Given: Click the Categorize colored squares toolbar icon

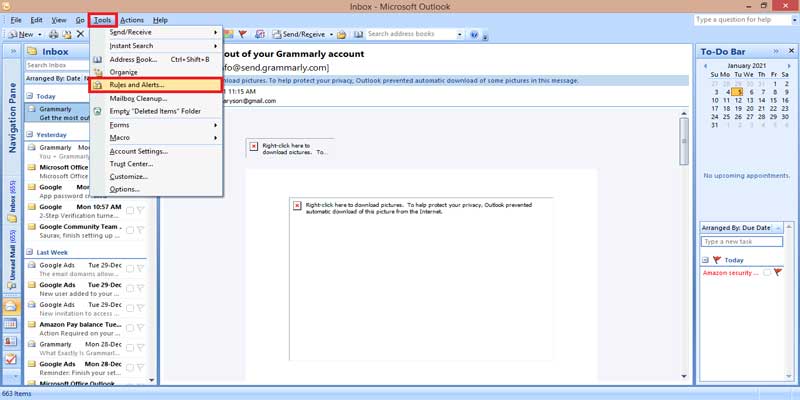Looking at the screenshot, I should [229, 34].
